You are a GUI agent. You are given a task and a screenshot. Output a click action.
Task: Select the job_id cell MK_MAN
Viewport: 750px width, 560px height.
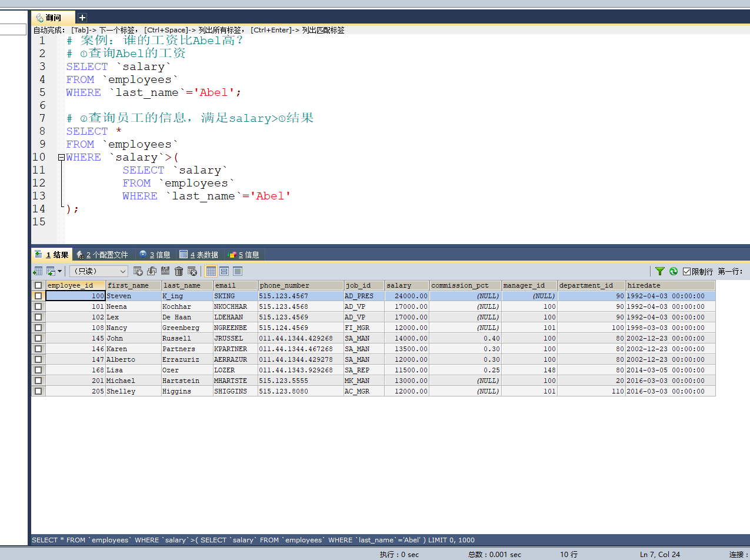click(364, 381)
